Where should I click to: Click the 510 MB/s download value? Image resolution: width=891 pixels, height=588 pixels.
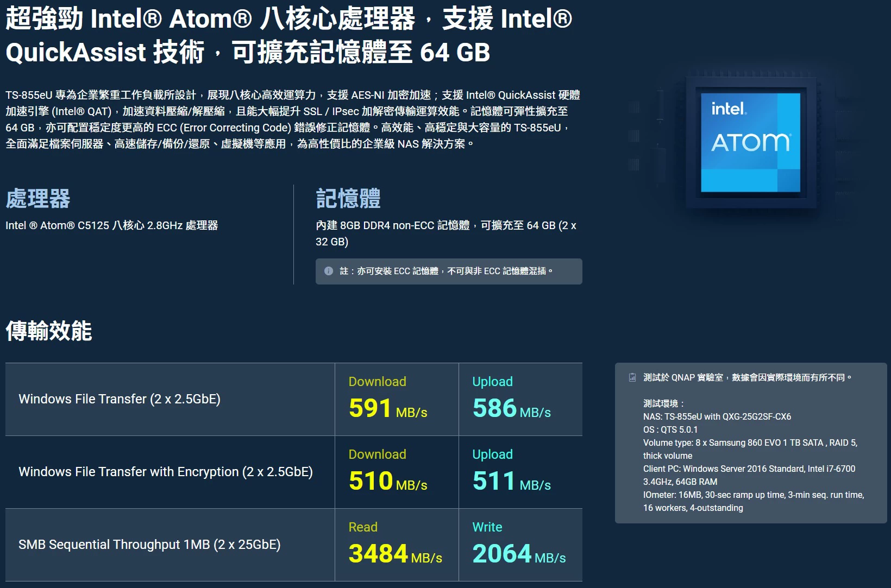pos(388,481)
